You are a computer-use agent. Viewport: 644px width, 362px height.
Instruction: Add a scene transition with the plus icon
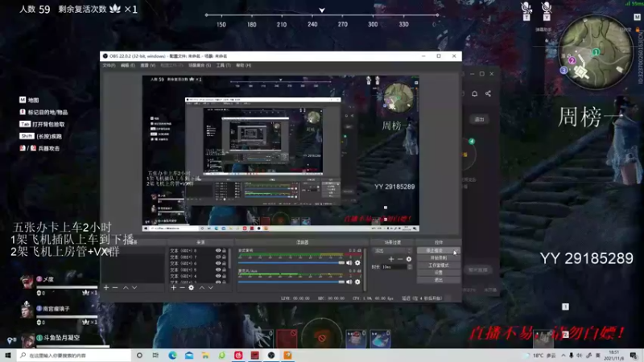[391, 259]
